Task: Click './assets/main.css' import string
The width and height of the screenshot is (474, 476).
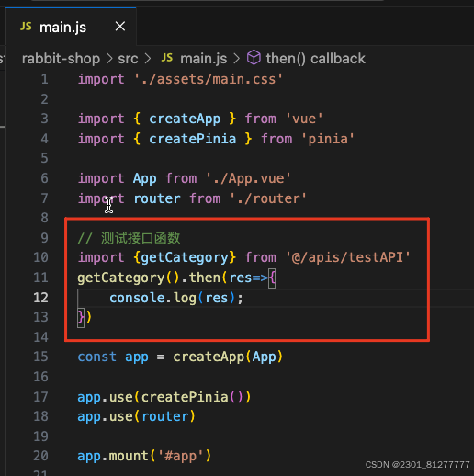Action: point(209,79)
